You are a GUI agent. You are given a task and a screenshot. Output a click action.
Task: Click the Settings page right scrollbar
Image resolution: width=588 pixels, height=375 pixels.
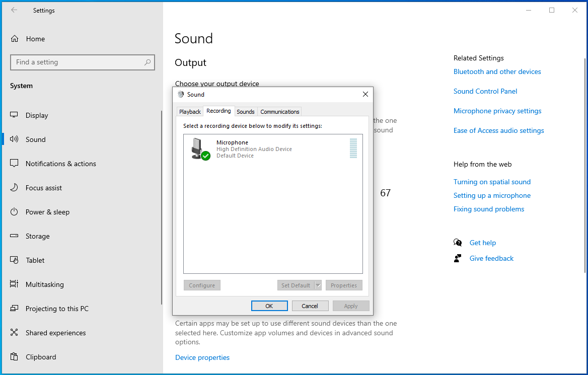tap(585, 166)
